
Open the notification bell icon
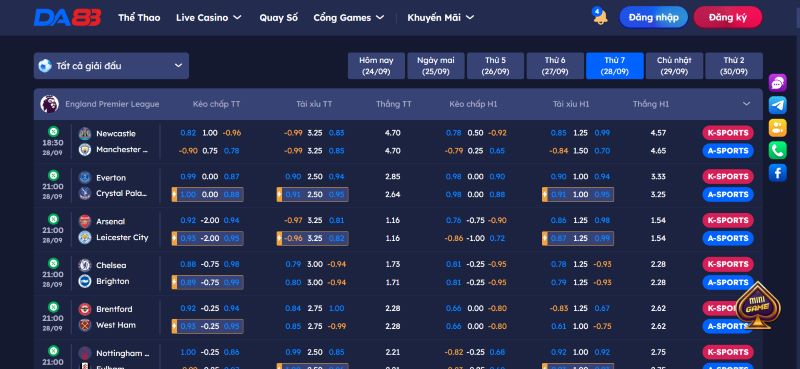click(600, 16)
